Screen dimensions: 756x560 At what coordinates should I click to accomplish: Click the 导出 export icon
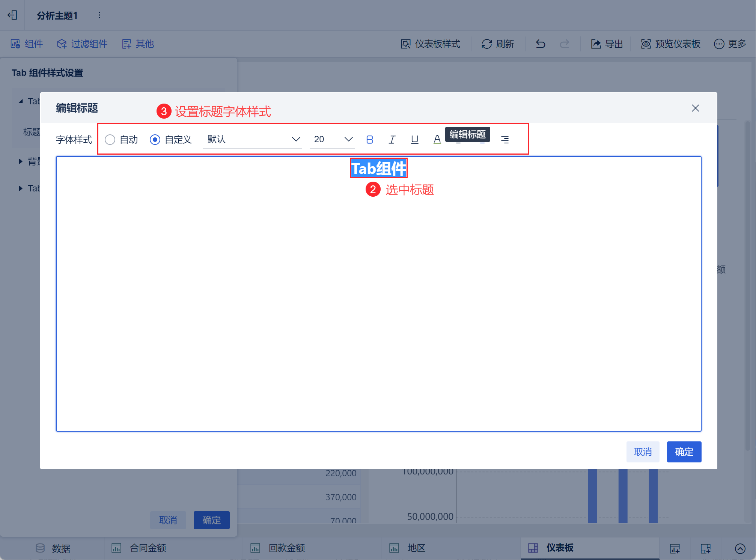point(596,44)
